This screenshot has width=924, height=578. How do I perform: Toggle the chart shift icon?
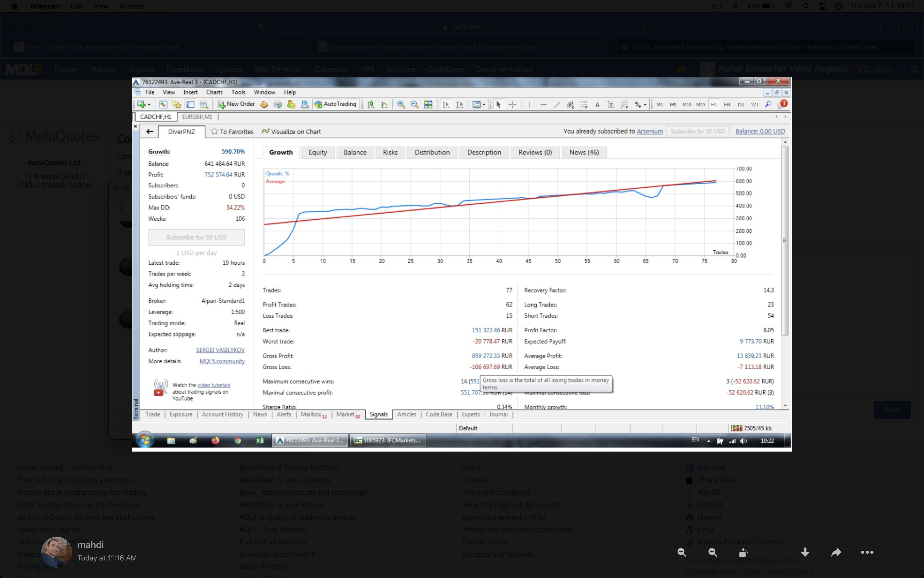tap(460, 104)
